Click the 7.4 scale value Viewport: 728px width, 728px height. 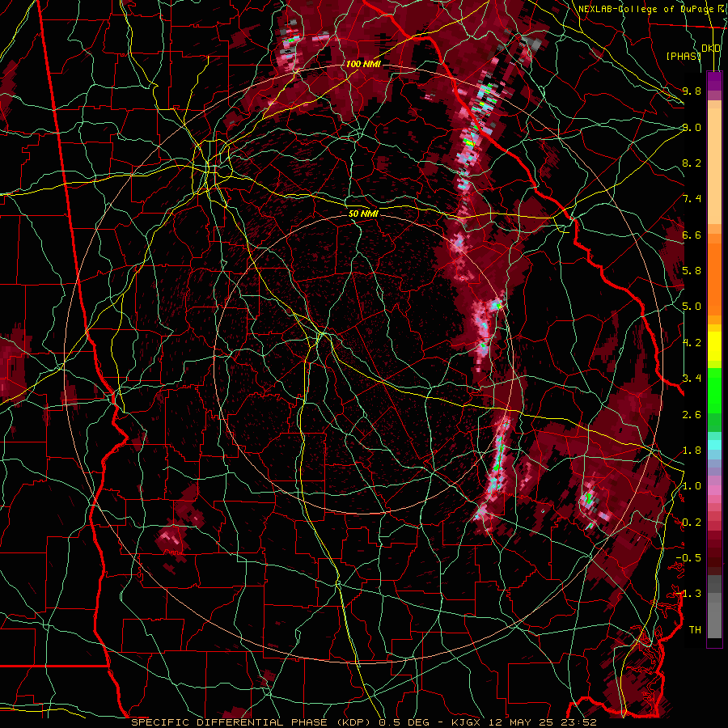click(692, 199)
